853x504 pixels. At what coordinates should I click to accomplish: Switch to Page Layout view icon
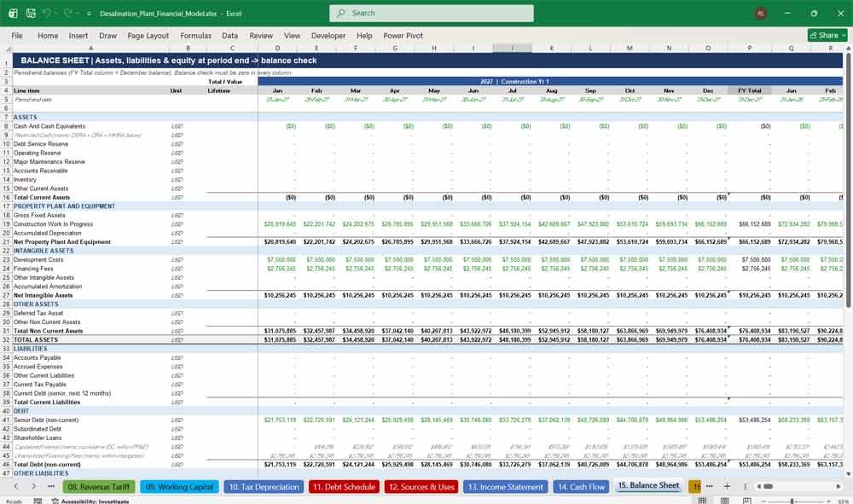[x=724, y=501]
